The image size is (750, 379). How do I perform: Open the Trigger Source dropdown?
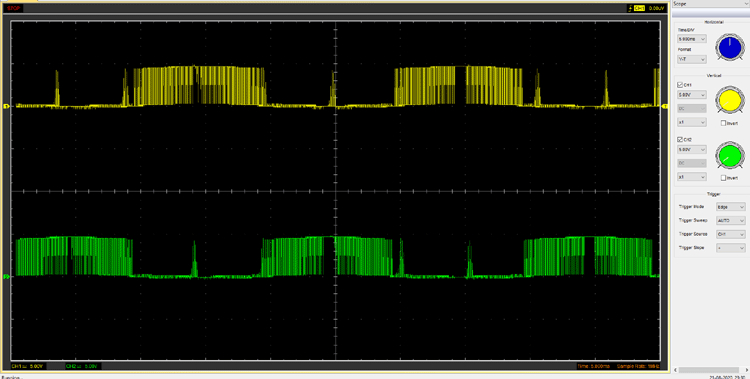(730, 234)
